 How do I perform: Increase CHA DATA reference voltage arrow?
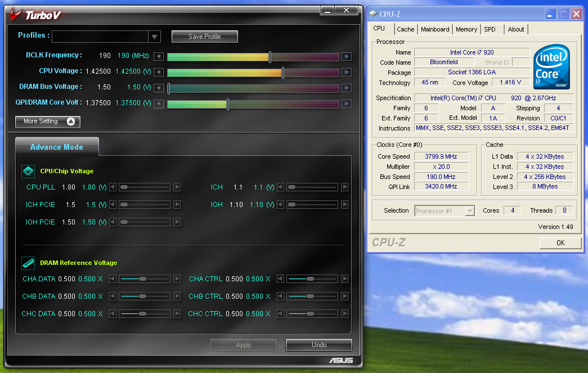point(177,279)
